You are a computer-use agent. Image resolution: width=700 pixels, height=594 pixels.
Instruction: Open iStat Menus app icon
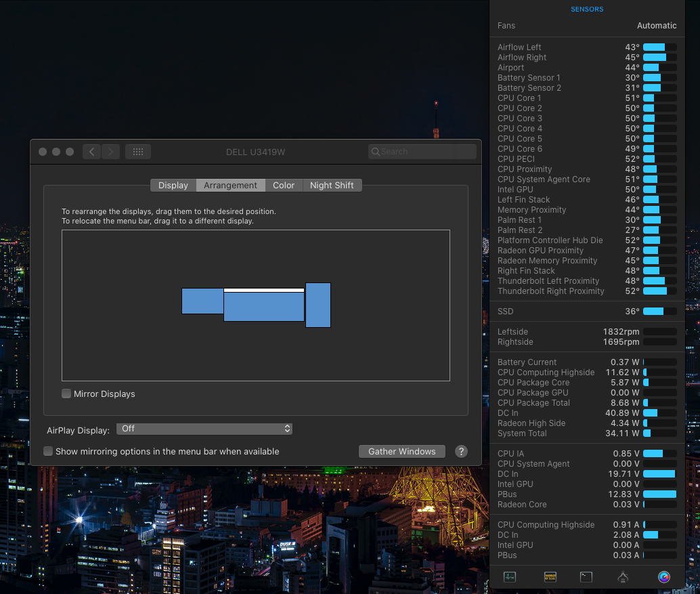(x=663, y=577)
